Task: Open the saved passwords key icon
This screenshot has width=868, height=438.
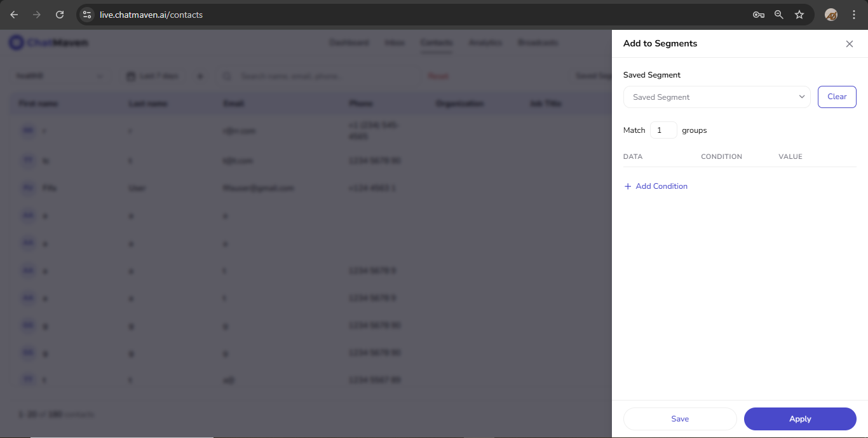Action: click(x=758, y=15)
